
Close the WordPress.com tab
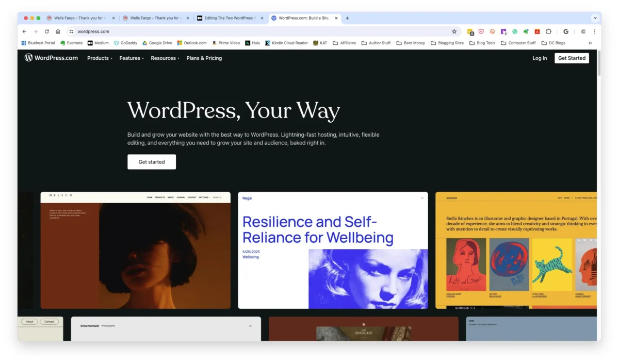(x=336, y=18)
